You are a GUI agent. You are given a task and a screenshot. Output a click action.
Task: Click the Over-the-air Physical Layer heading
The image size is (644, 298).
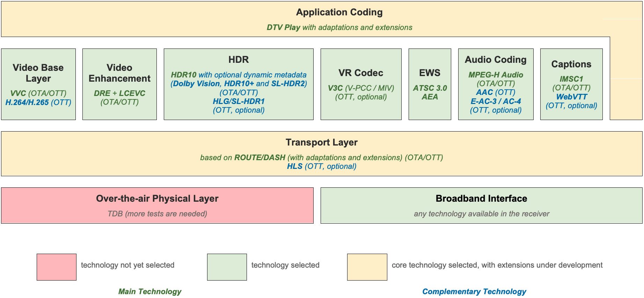click(157, 199)
